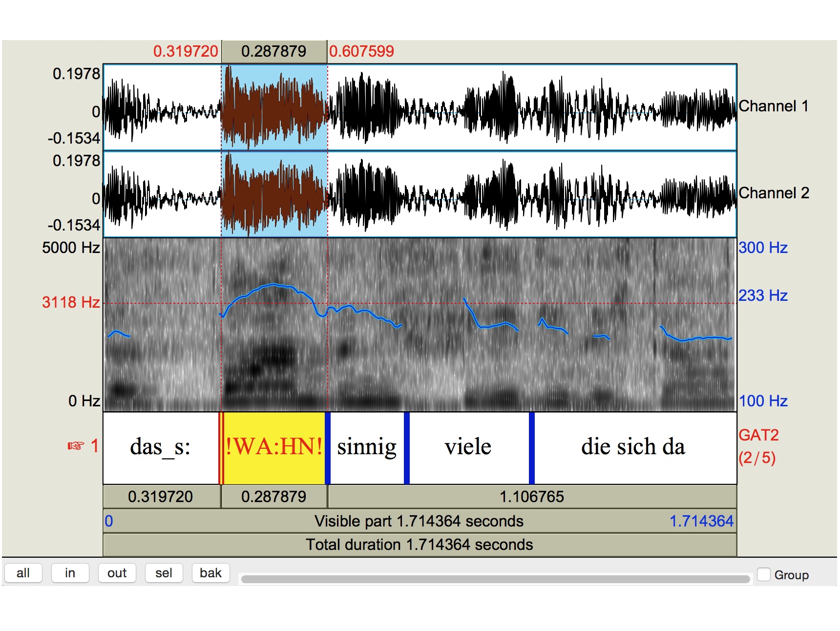
Task: Select the '!WA:HN!' highlighted interval
Action: tap(274, 447)
